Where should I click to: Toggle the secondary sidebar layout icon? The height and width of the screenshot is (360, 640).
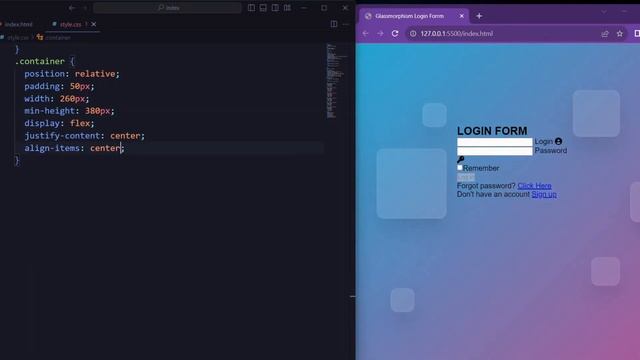276,8
